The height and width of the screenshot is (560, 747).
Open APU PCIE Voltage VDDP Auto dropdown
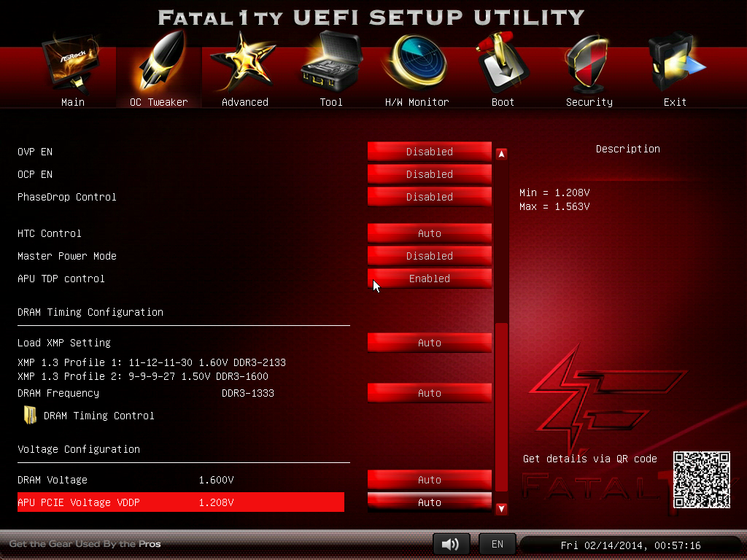click(x=429, y=502)
